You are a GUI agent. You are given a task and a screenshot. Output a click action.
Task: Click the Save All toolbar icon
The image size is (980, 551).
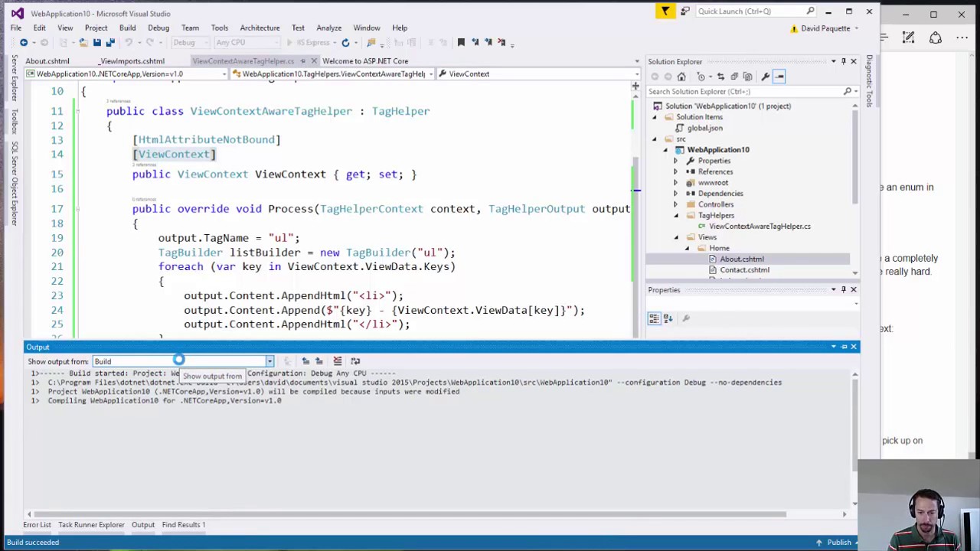110,42
